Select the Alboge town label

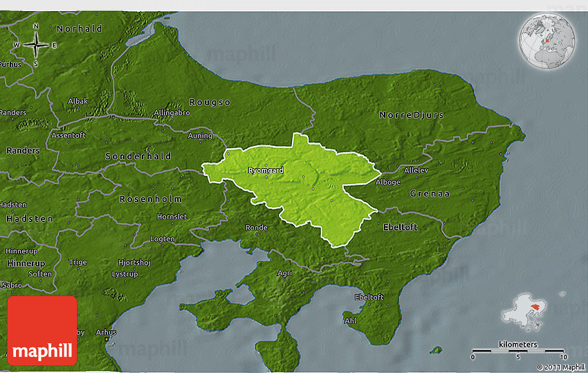click(x=387, y=182)
